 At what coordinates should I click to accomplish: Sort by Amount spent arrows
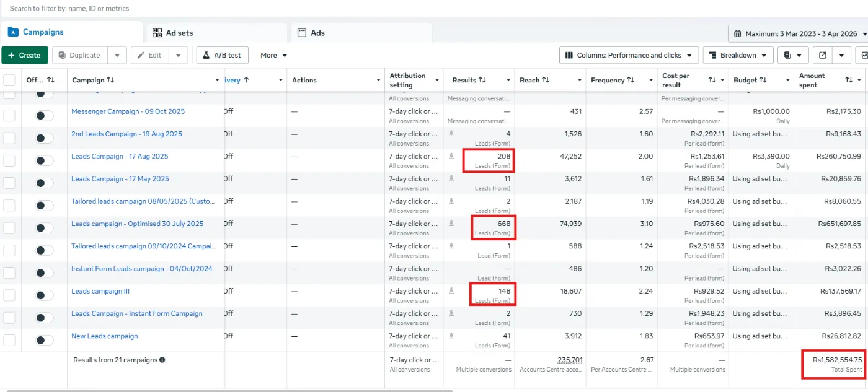[849, 80]
